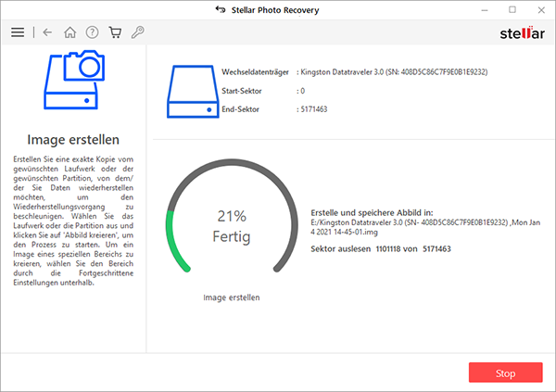556x392 pixels.
Task: Select the Kingston Datatraveler 3.0 device name
Action: (x=394, y=72)
